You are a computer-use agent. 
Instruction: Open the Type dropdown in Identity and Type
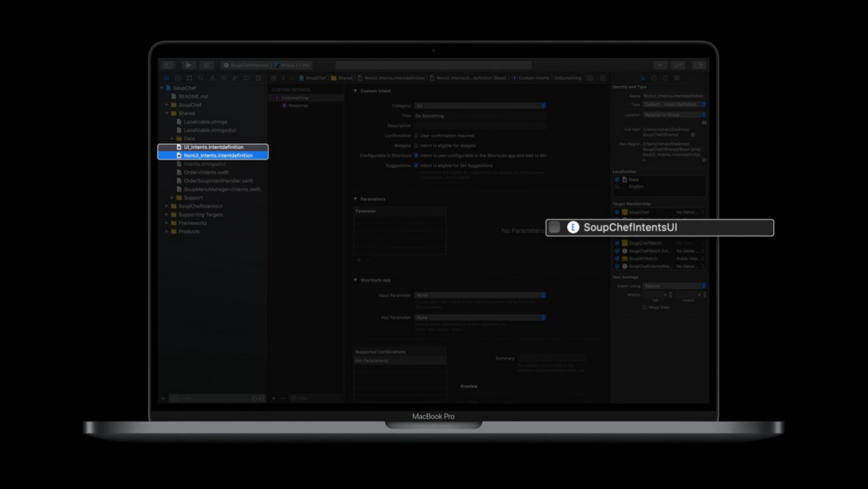tap(674, 105)
